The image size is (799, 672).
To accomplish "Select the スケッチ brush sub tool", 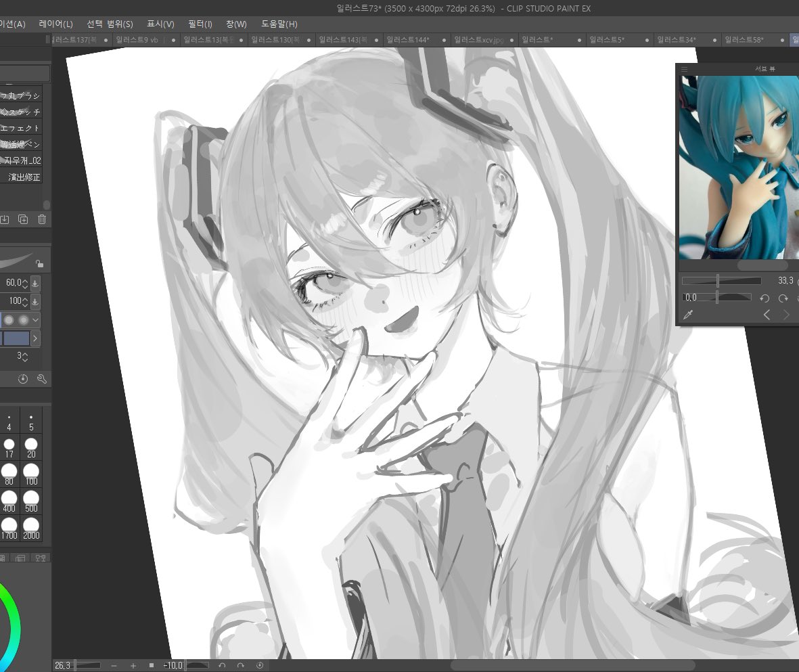I will pos(20,112).
